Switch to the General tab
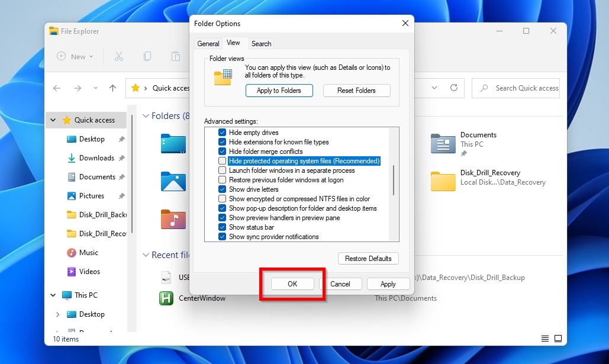The height and width of the screenshot is (364, 609). click(208, 43)
